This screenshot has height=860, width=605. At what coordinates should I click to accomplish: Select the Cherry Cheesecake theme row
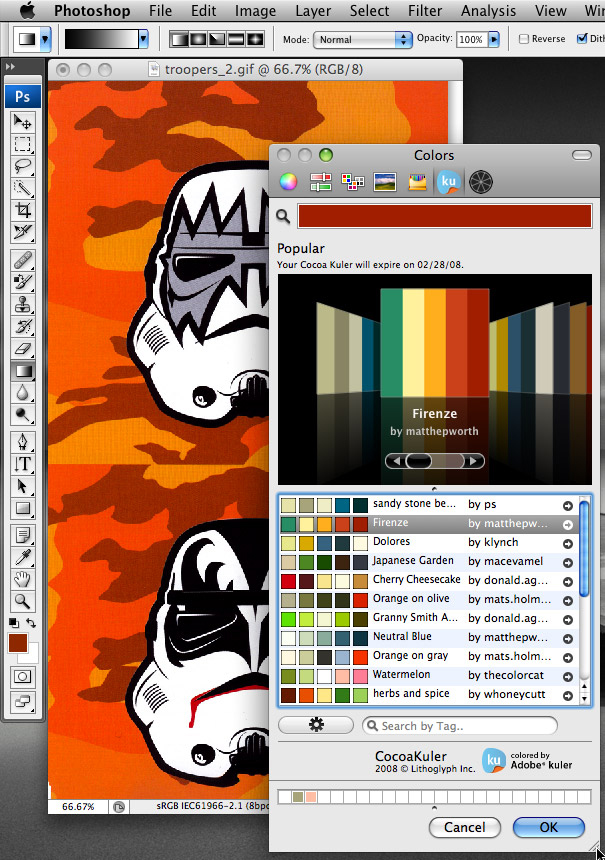[x=428, y=580]
